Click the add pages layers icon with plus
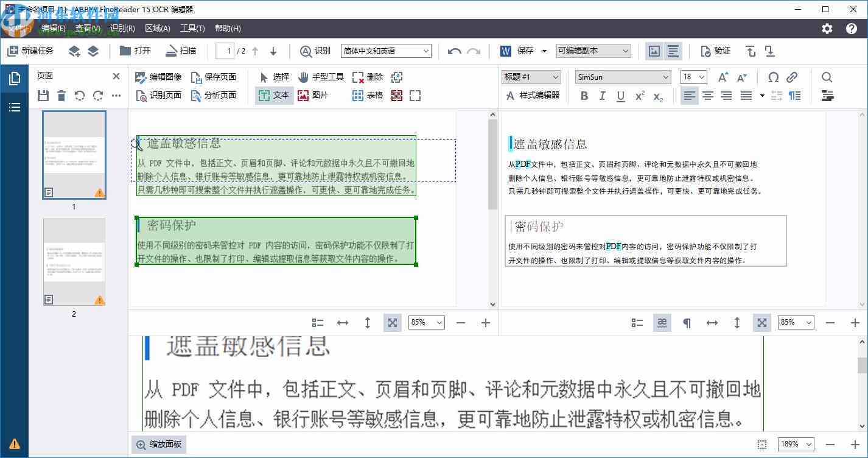The height and width of the screenshot is (458, 868). tap(74, 51)
